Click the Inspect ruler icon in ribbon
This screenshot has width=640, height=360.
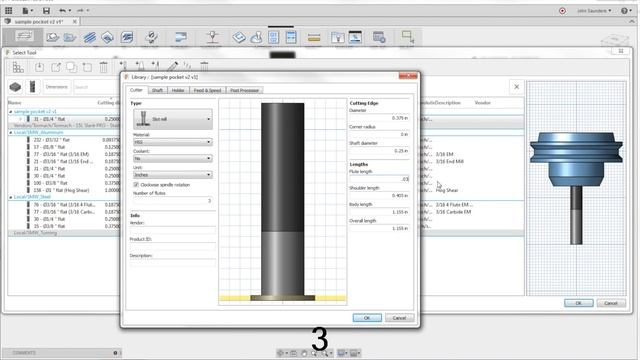tap(314, 38)
